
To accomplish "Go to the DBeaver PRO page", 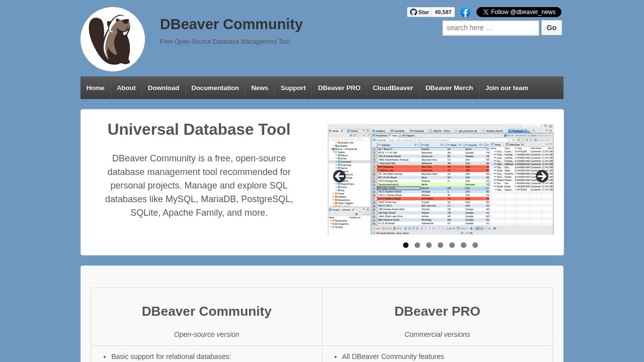I will coord(339,87).
